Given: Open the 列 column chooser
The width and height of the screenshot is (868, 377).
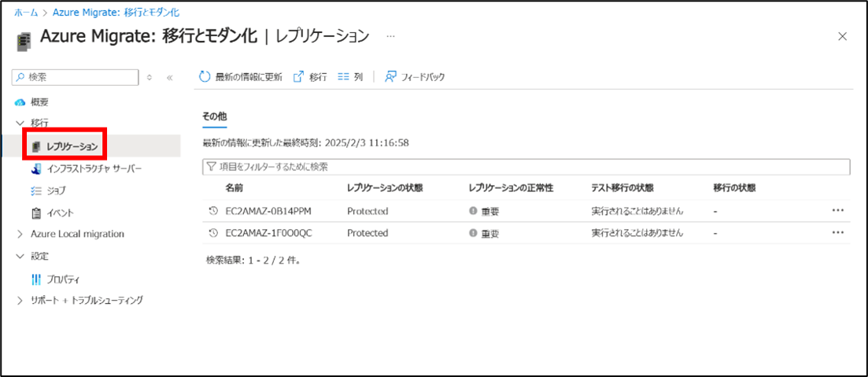Looking at the screenshot, I should point(350,77).
